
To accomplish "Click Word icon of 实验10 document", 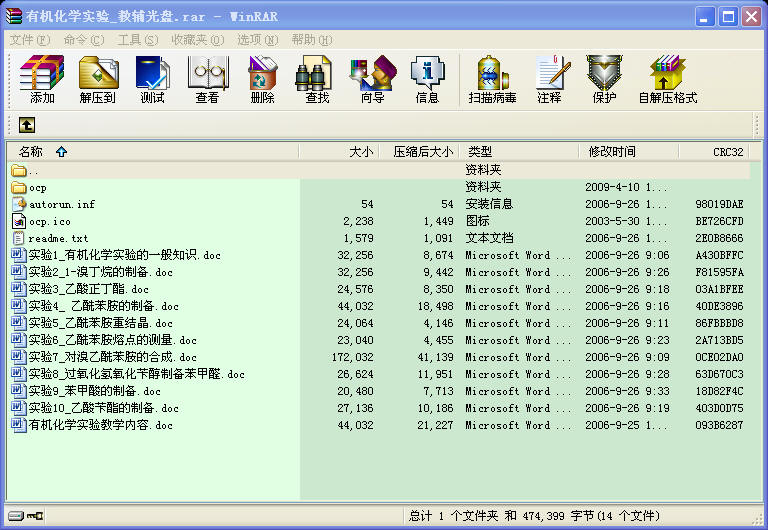I will tap(19, 408).
